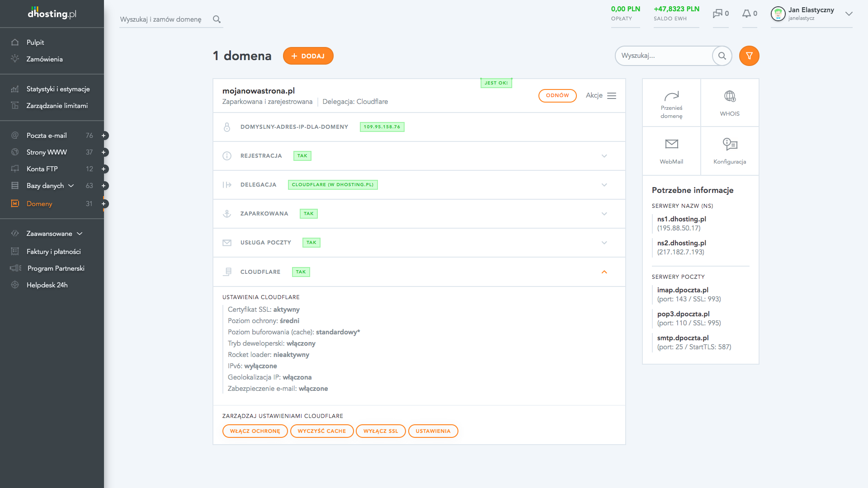This screenshot has width=868, height=488.
Task: Open the Konfiguracja icon
Action: pyautogui.click(x=730, y=144)
